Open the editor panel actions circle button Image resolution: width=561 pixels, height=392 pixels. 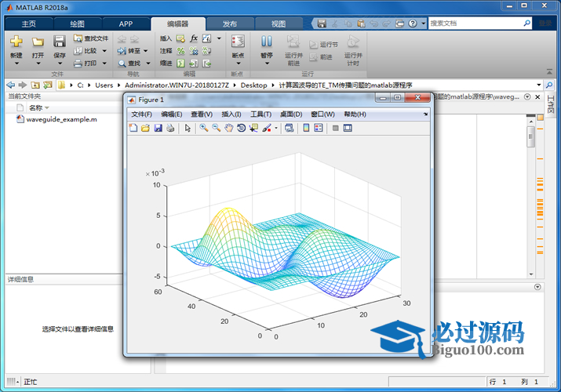click(x=527, y=97)
